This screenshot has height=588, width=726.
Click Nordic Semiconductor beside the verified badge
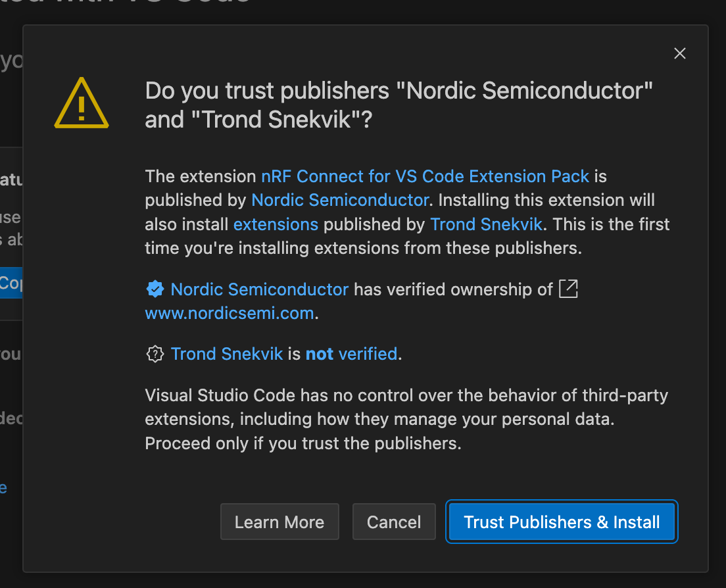pos(259,289)
